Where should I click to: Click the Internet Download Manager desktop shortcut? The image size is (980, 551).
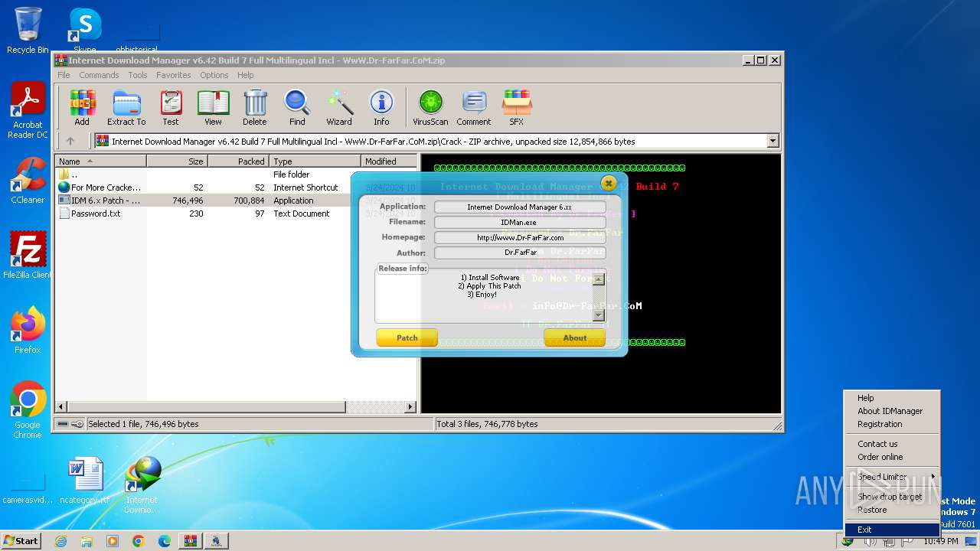pyautogui.click(x=142, y=485)
